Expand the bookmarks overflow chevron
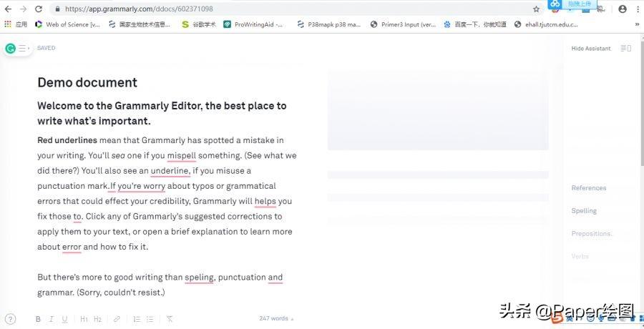This screenshot has width=644, height=329. click(638, 24)
